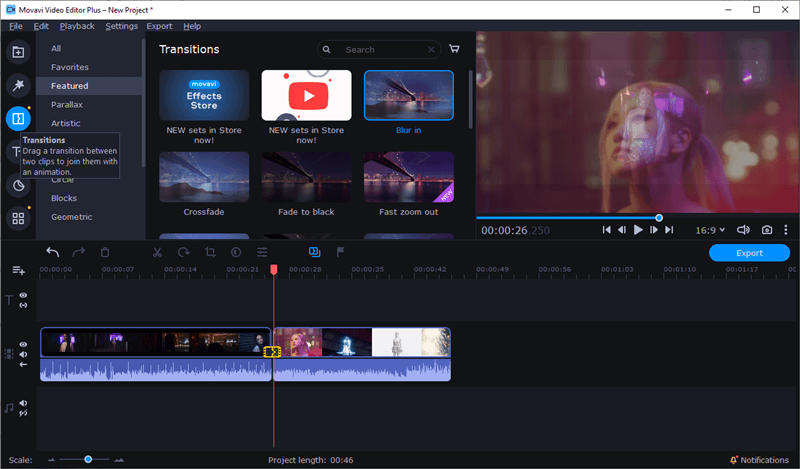This screenshot has width=800, height=469.
Task: Skip to the previous clip
Action: [x=607, y=230]
